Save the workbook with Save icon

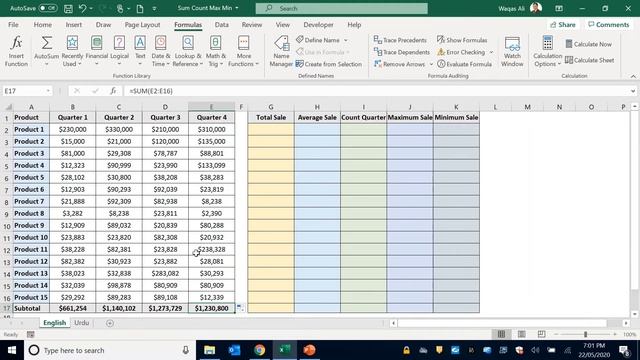pyautogui.click(x=68, y=8)
